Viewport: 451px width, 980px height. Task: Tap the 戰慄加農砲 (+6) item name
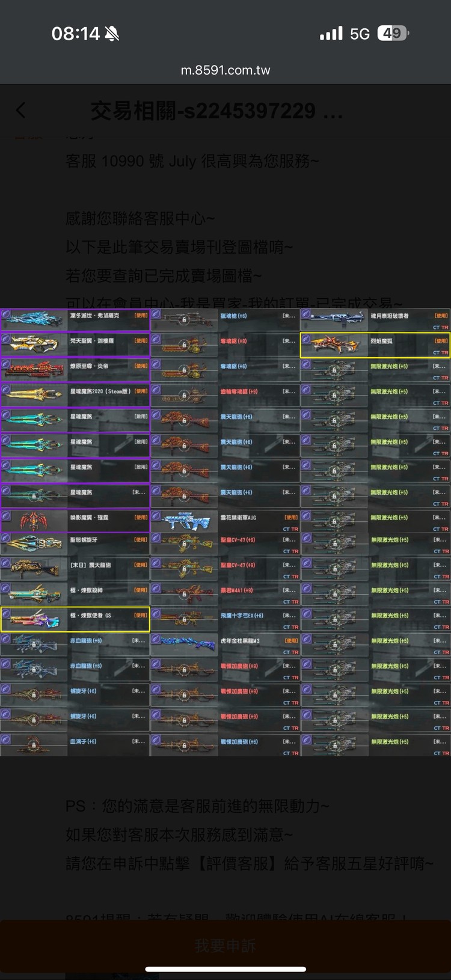coord(239,742)
